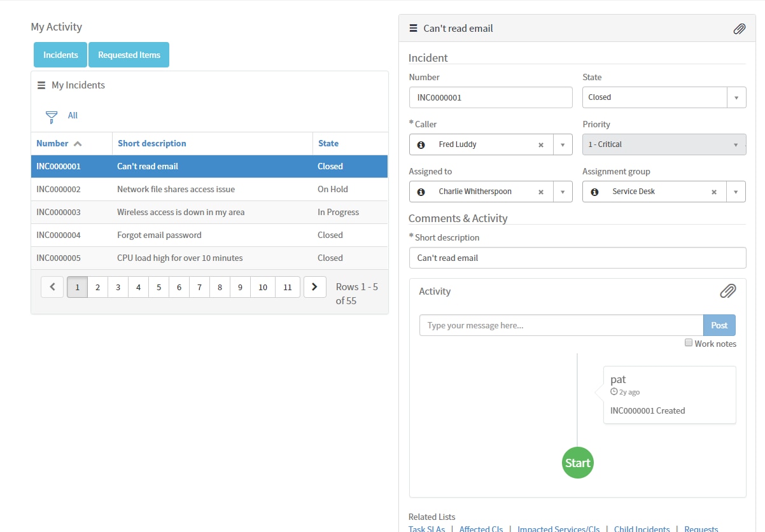Open the My Incidents hamburger menu
The image size is (765, 532).
tap(41, 85)
